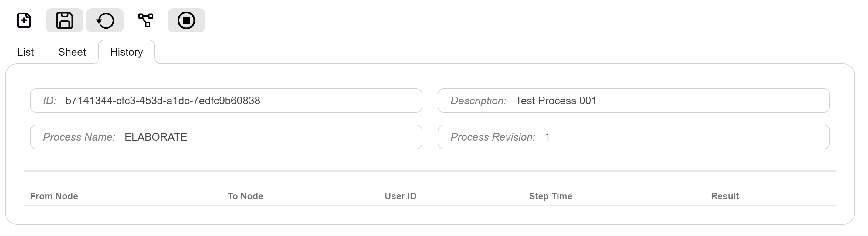
Task: Click the new document icon
Action: tap(24, 21)
